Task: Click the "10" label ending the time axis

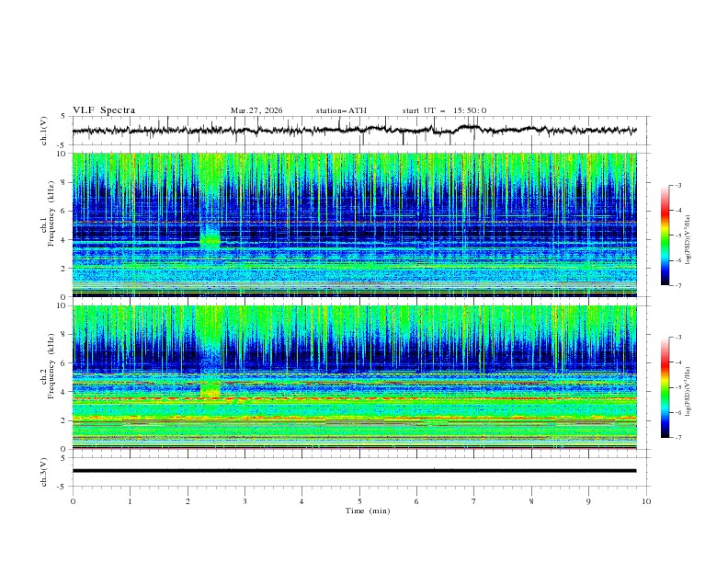Action: click(x=646, y=501)
